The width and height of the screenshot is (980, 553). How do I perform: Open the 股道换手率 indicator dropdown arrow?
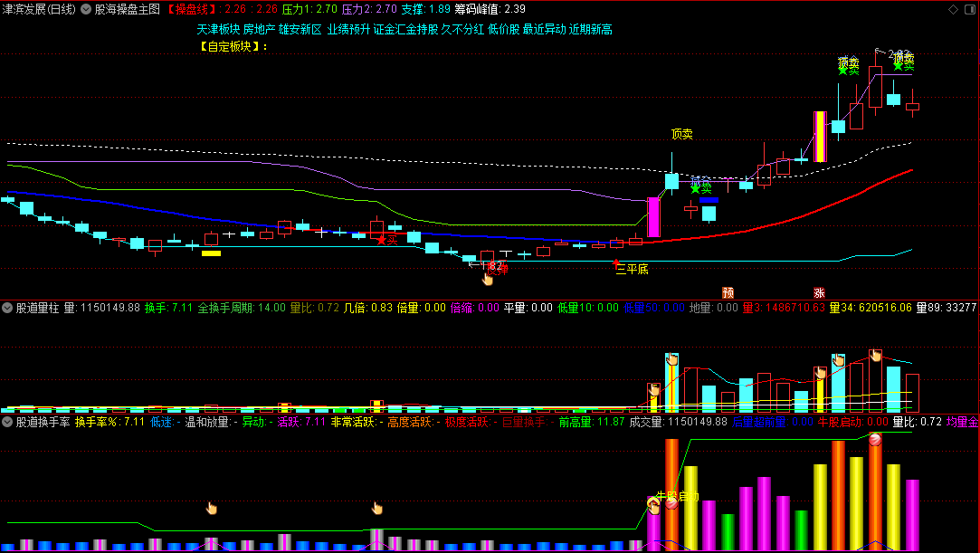[7, 422]
